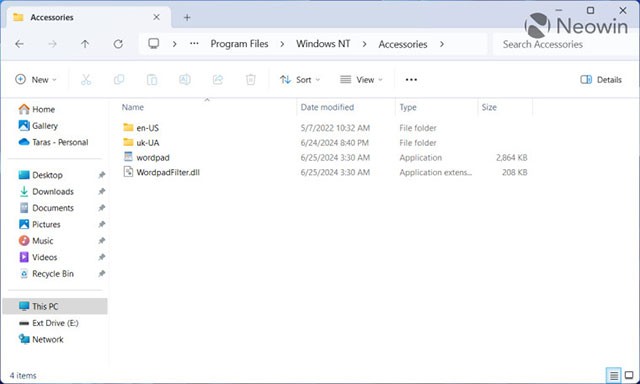Screen dimensions: 640x384
Task: Expand chevron after Windows NT
Action: [364, 44]
